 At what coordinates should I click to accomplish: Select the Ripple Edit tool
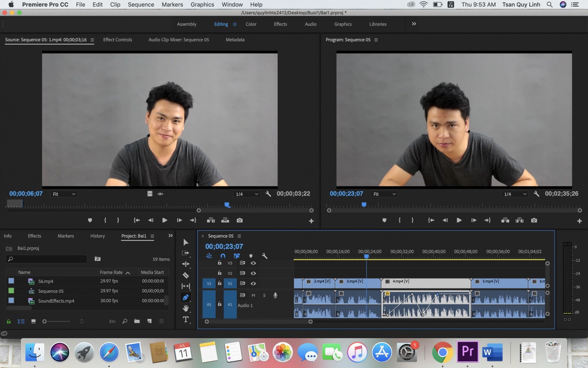click(x=186, y=264)
